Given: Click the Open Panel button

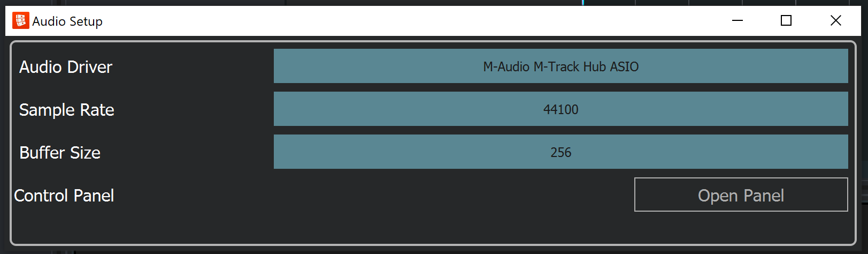Looking at the screenshot, I should tap(741, 195).
